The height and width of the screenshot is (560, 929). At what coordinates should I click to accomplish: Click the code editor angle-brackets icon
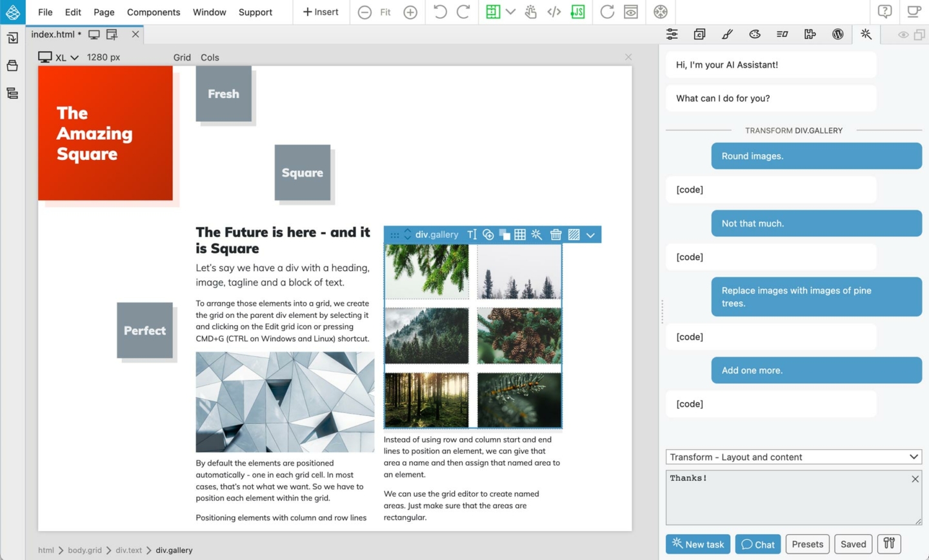[x=554, y=12]
